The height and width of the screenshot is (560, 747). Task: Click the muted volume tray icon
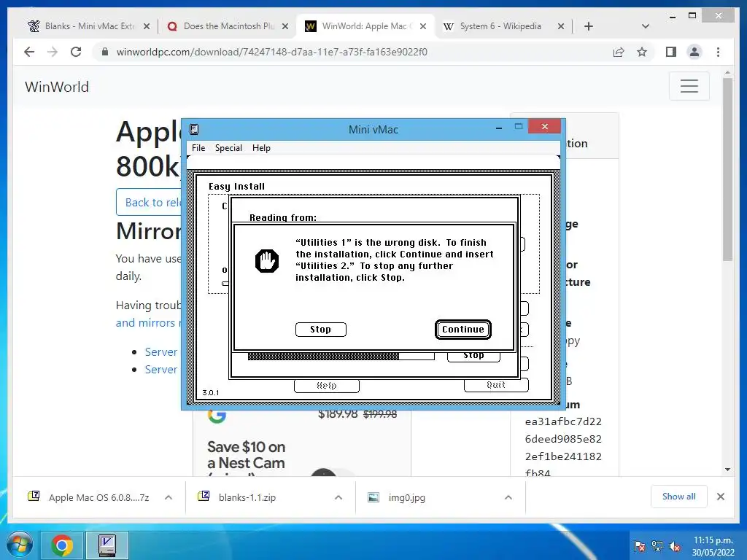click(675, 546)
